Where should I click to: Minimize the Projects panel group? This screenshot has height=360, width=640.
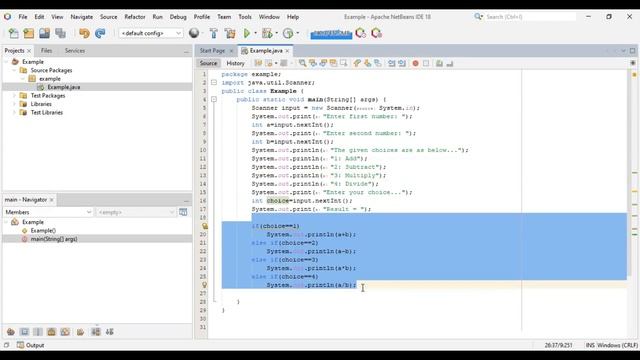(x=186, y=51)
